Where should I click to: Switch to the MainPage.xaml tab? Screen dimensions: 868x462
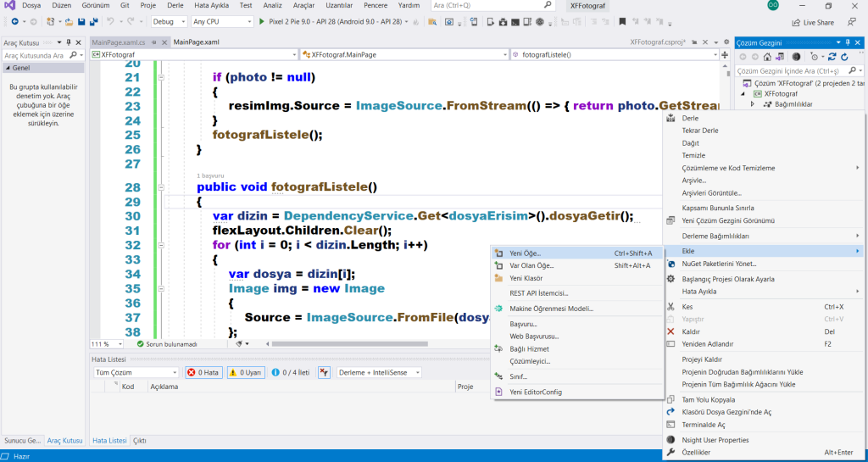click(x=196, y=42)
